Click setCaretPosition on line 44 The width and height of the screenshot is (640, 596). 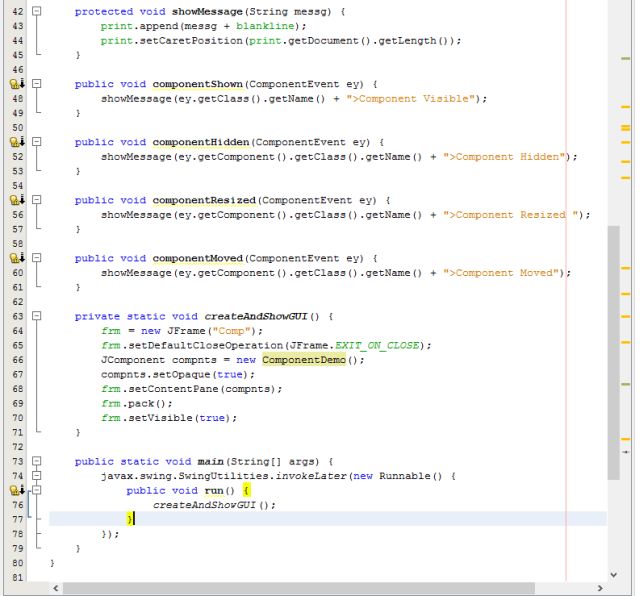(x=191, y=41)
